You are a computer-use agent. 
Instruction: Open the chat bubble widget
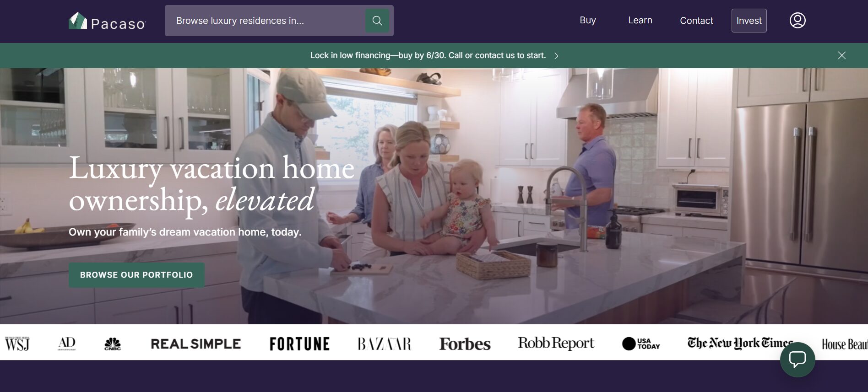[x=797, y=360]
